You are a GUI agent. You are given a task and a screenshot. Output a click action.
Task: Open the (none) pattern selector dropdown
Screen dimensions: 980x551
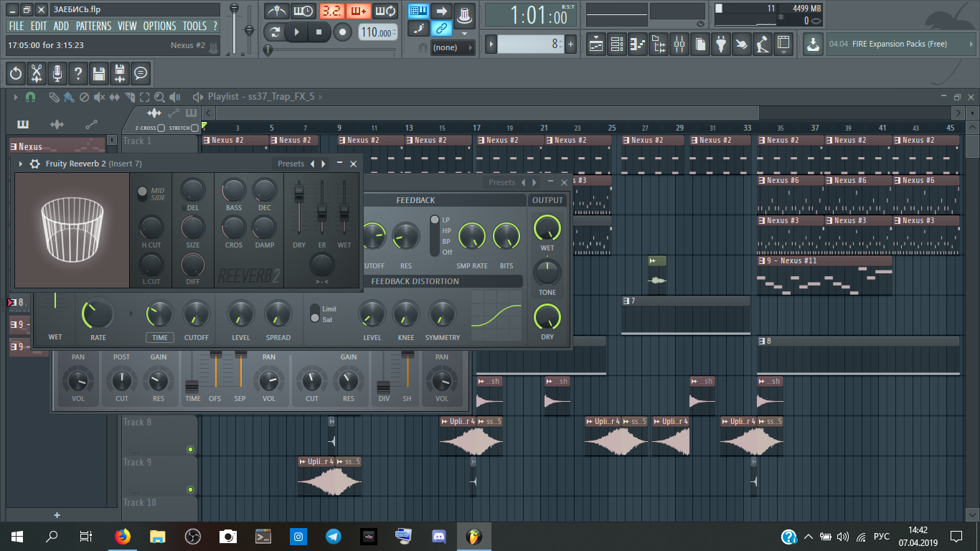[x=453, y=47]
